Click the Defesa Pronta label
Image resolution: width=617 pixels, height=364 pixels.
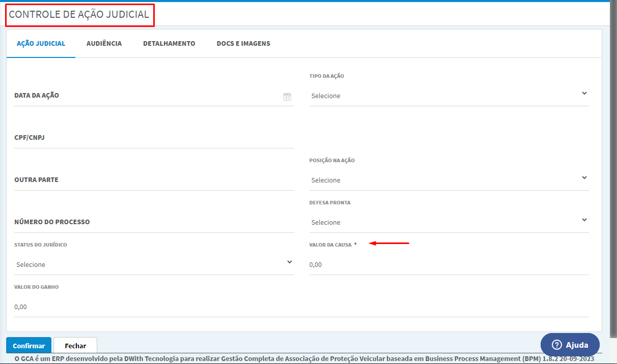[330, 203]
